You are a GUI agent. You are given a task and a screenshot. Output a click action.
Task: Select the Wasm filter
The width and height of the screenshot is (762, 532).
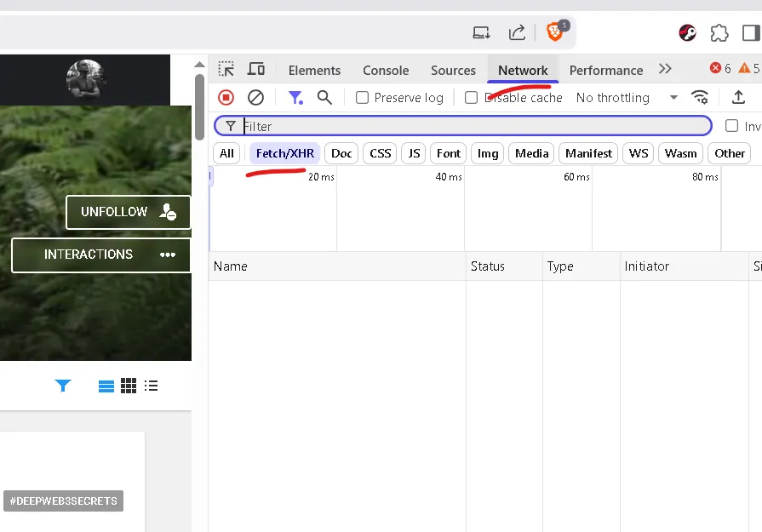pos(680,153)
